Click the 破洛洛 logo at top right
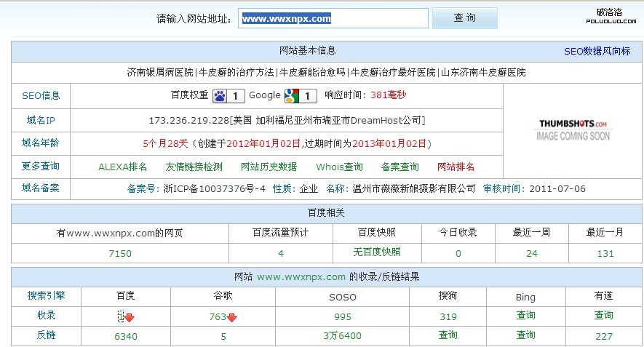This screenshot has height=347, width=644. pyautogui.click(x=608, y=15)
